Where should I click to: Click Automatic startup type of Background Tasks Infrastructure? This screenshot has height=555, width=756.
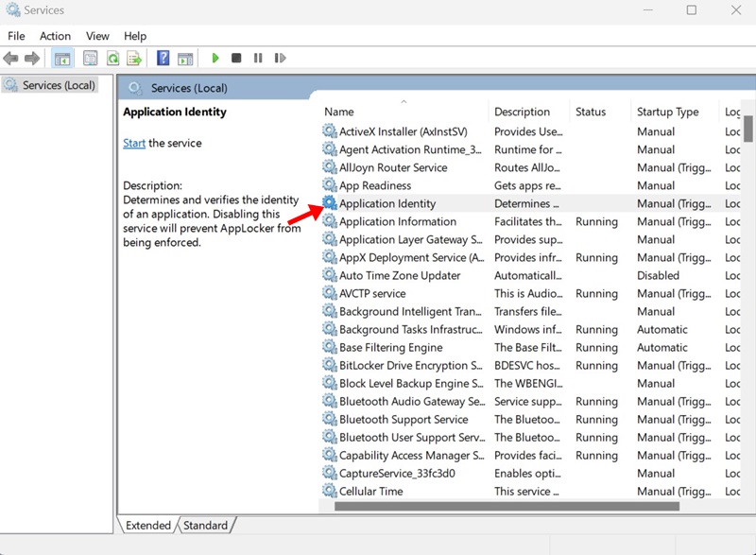coord(662,329)
